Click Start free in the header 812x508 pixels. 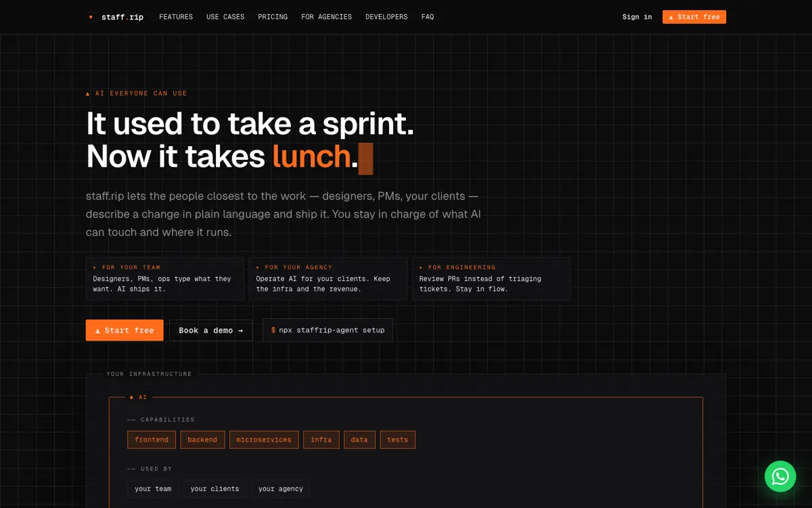click(694, 17)
